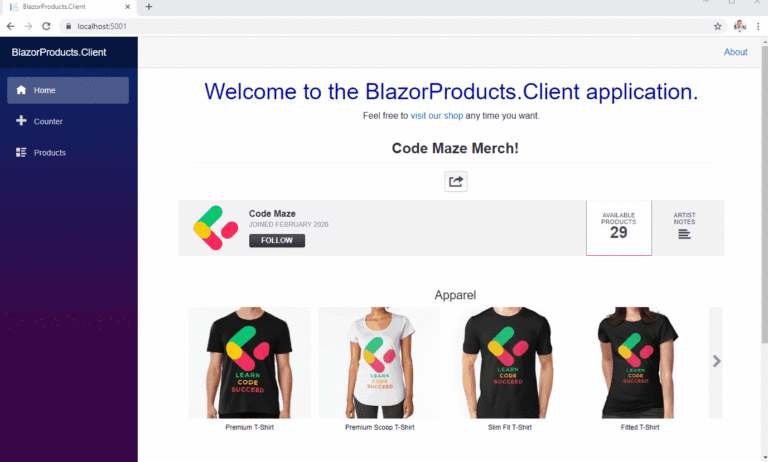Advance the apparel carousel with right chevron
The width and height of the screenshot is (768, 462).
point(716,362)
